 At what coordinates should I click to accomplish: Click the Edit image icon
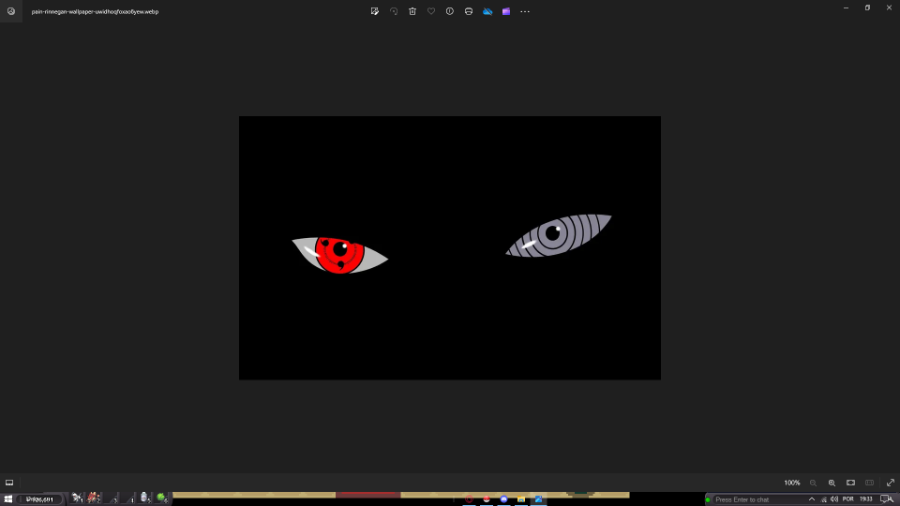(x=375, y=11)
